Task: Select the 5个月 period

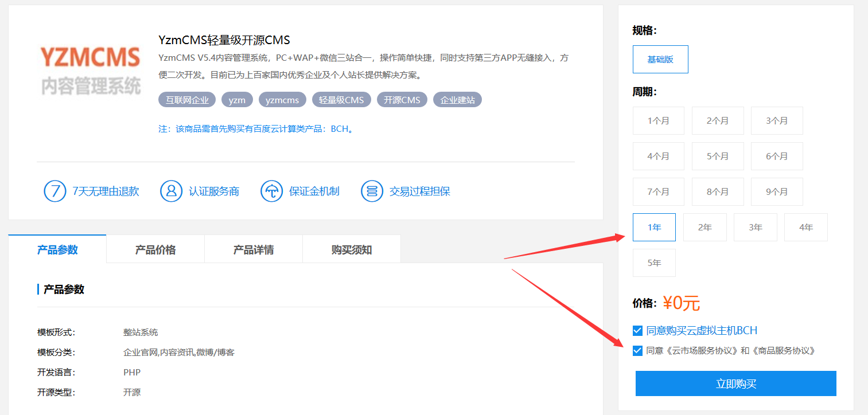Action: 718,156
